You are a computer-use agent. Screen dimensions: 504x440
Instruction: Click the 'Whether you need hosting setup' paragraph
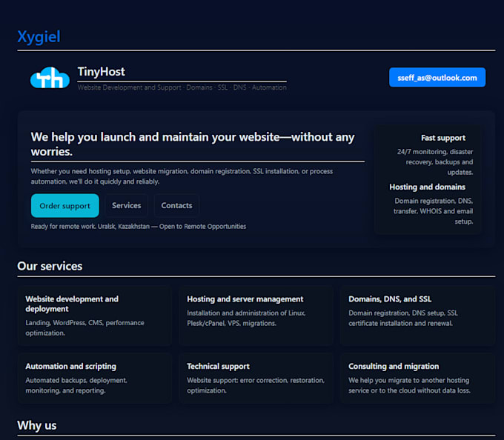(182, 176)
